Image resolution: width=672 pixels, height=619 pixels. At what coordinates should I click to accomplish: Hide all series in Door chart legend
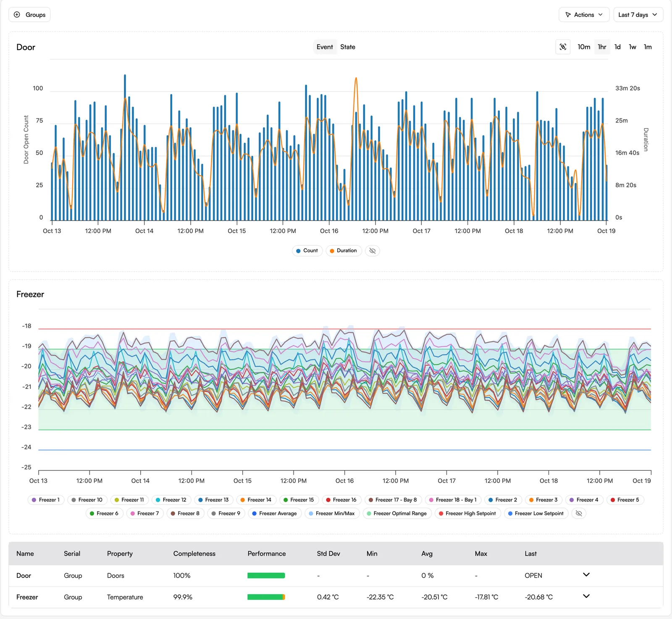372,251
